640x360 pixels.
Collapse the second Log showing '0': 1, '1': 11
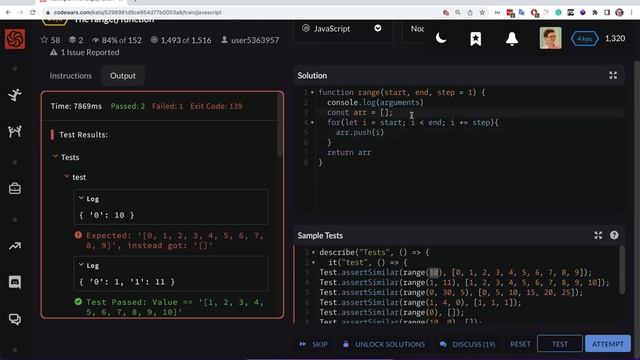click(81, 265)
